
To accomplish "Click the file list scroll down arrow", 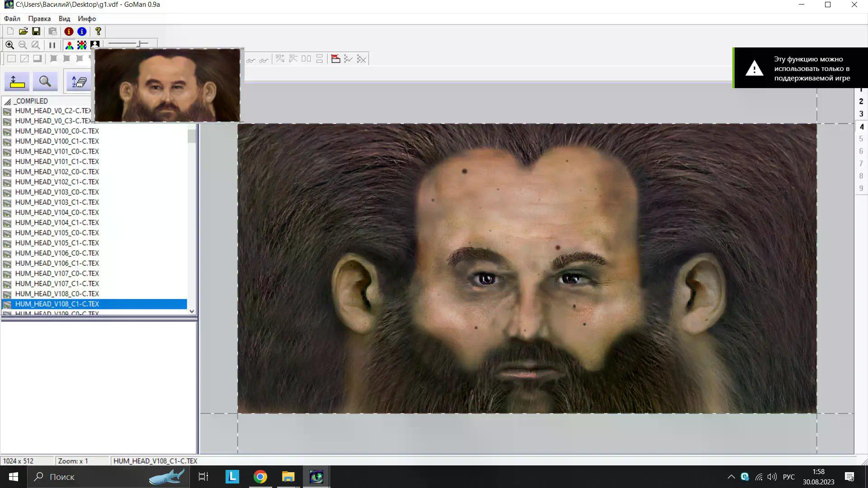I will 192,311.
